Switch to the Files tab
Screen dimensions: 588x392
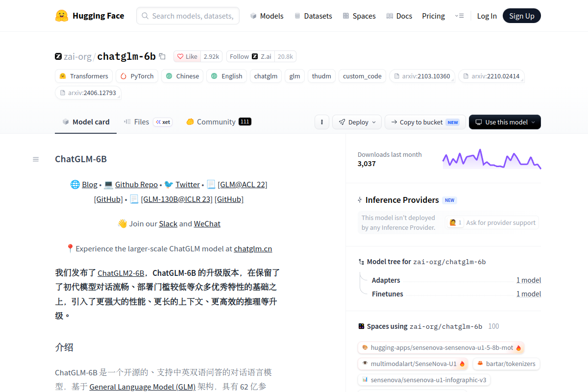point(147,122)
